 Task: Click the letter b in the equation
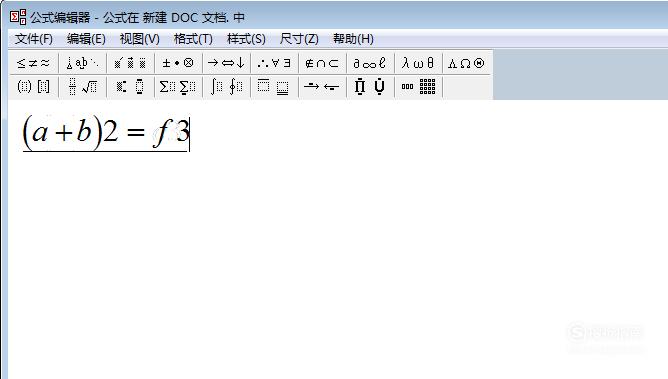click(x=84, y=130)
